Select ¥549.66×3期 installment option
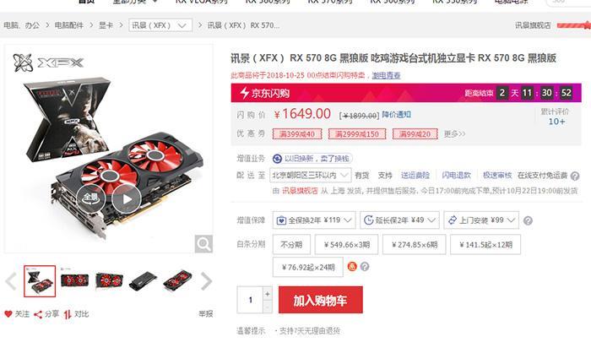Screen dimensions: 591x364 [347, 244]
